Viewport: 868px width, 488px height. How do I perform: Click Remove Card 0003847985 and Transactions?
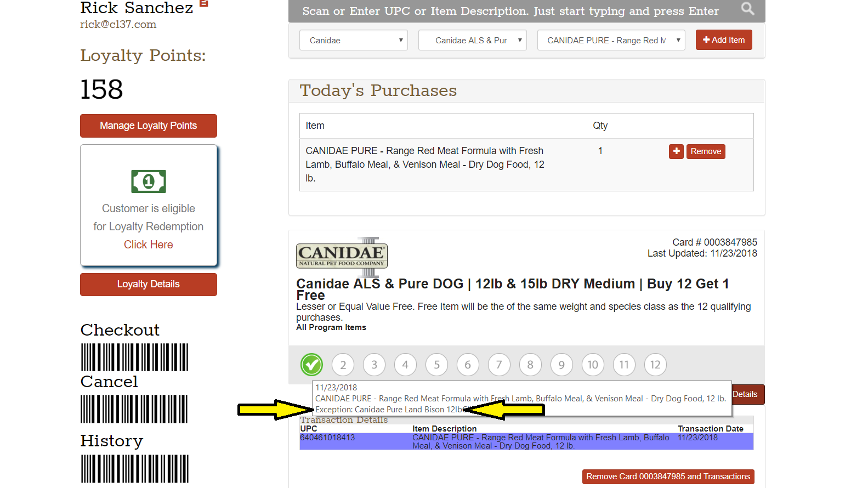coord(668,476)
